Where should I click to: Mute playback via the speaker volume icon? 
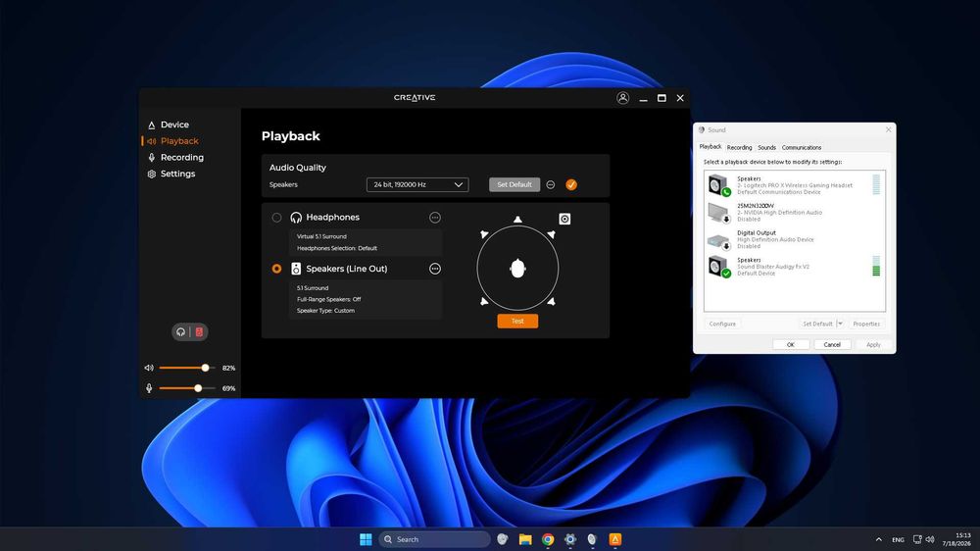[x=149, y=368]
